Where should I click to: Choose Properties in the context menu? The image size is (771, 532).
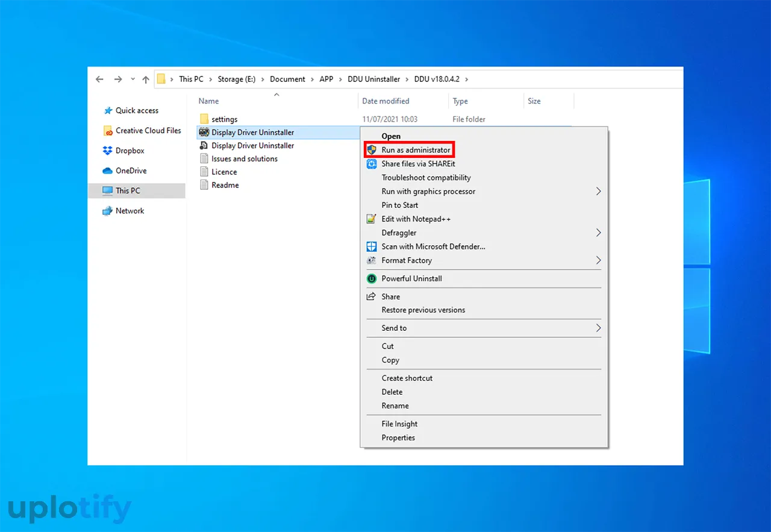pos(398,437)
